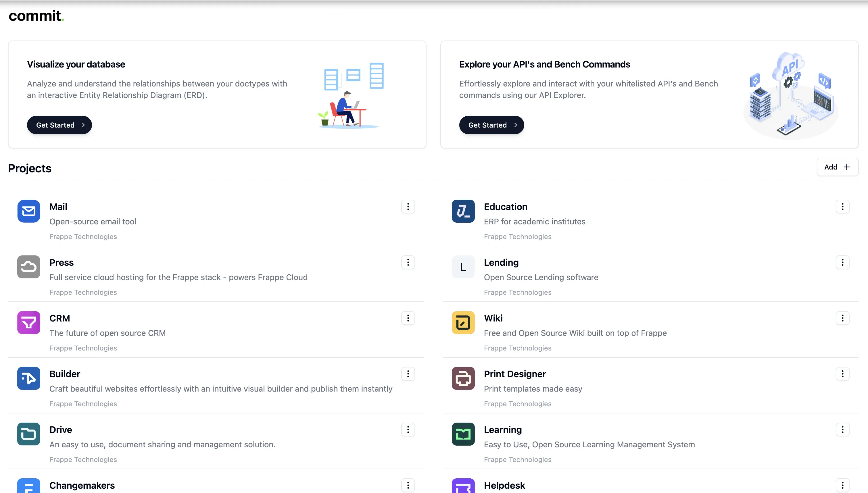Select the Helpdesk project title

pyautogui.click(x=504, y=486)
